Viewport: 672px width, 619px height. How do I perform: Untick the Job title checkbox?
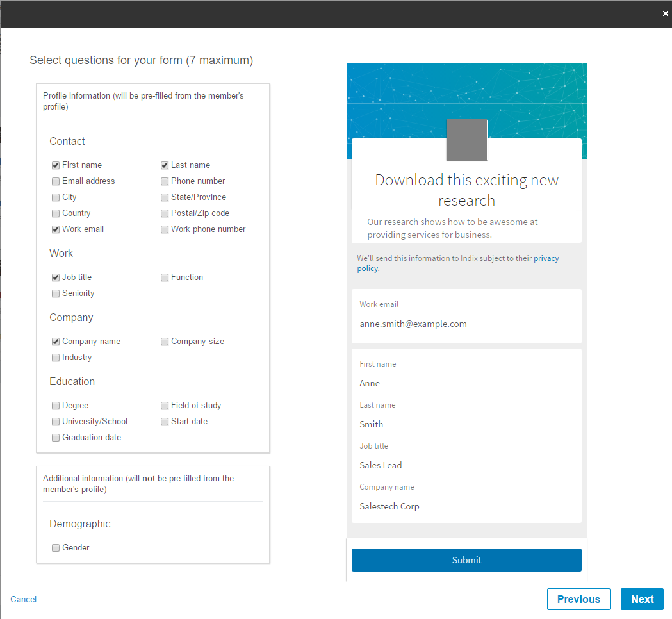[x=56, y=277]
